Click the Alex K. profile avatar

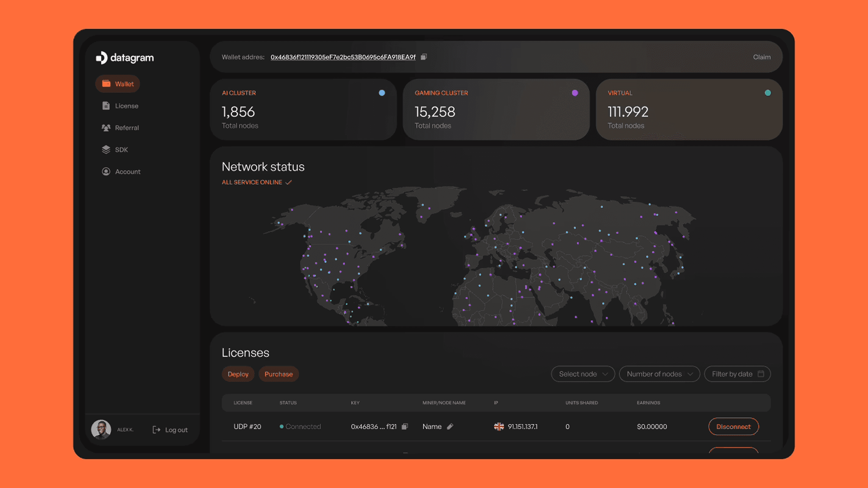coord(101,430)
